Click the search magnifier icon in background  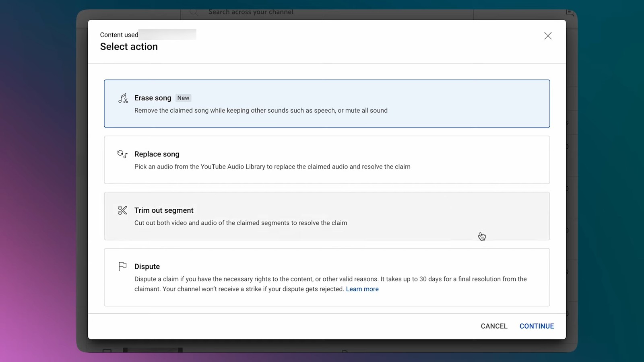pyautogui.click(x=194, y=12)
